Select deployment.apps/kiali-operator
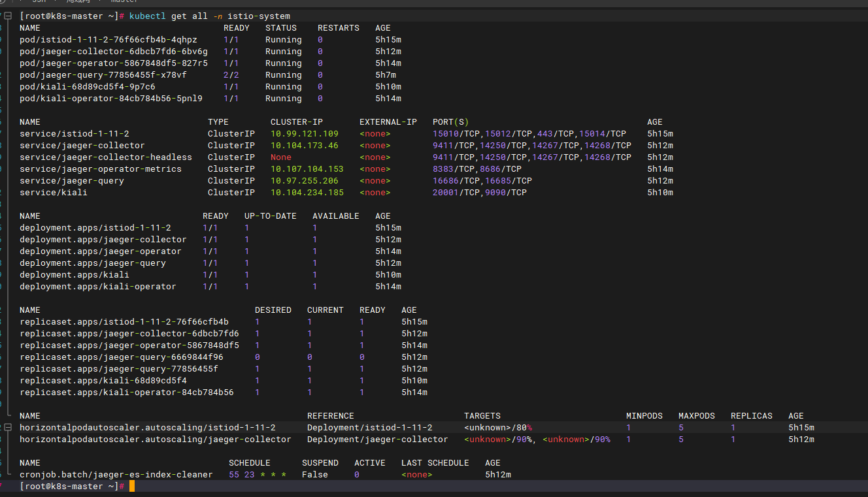868x497 pixels. pos(98,286)
